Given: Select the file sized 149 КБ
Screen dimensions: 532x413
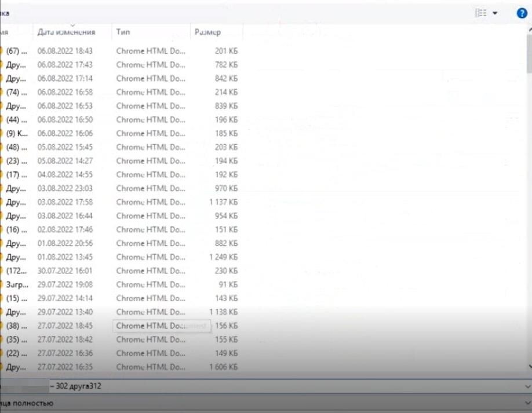Looking at the screenshot, I should (227, 353).
